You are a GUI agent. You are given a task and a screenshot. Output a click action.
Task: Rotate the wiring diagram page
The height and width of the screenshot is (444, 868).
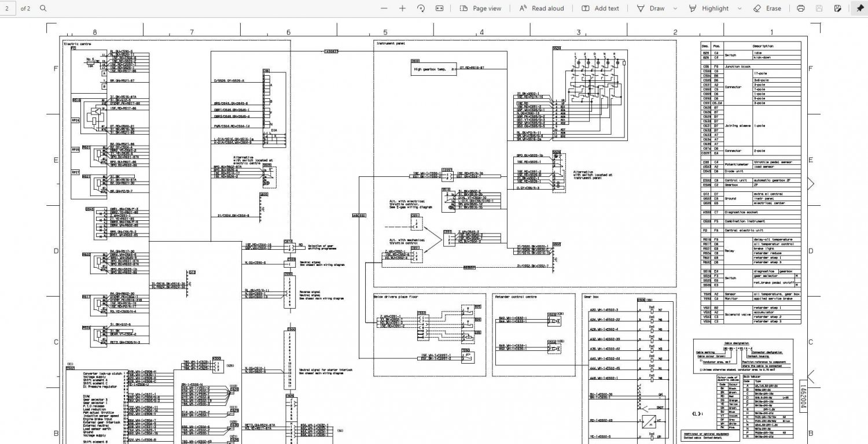point(421,8)
